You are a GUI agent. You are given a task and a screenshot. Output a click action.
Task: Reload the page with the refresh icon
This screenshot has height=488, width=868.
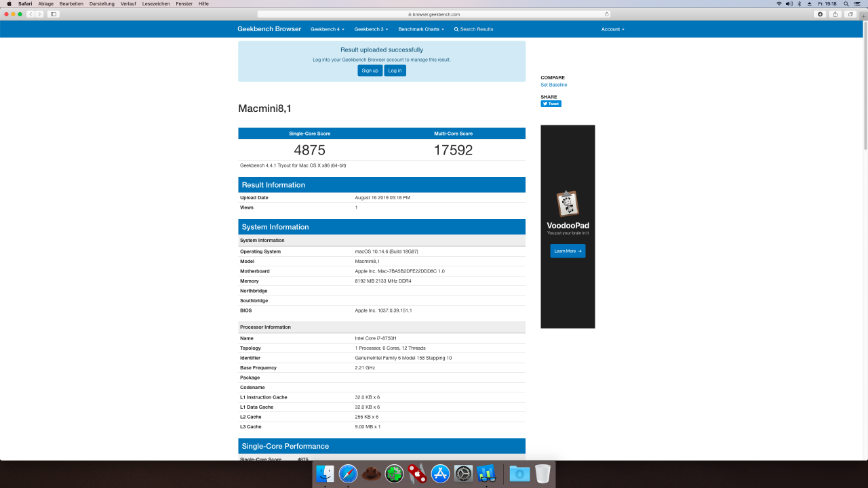point(606,14)
